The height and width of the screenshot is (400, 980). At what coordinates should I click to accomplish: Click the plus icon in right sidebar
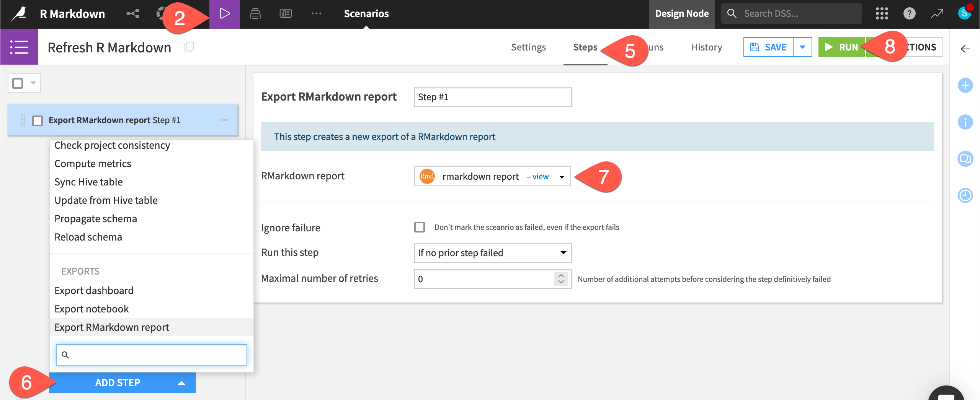pyautogui.click(x=965, y=85)
